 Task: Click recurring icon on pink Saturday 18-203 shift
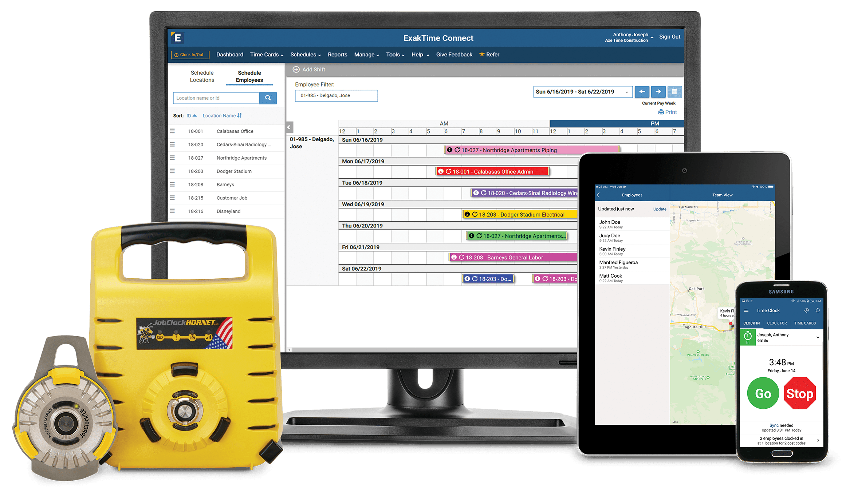click(x=545, y=279)
